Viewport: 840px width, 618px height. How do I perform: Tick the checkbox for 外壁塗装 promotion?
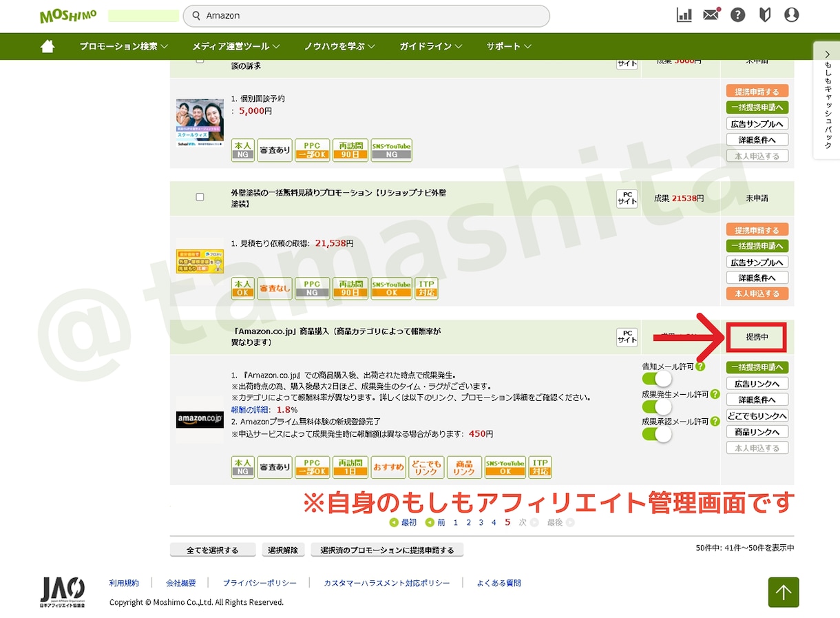click(200, 197)
